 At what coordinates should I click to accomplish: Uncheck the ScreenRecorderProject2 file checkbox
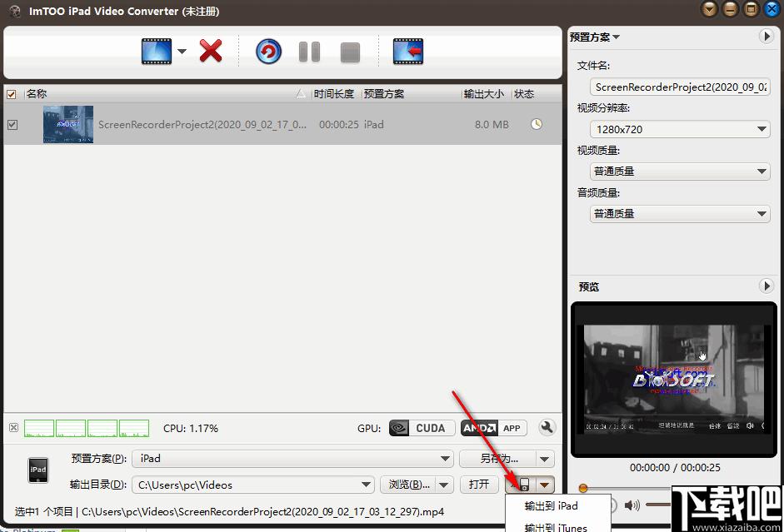[12, 124]
